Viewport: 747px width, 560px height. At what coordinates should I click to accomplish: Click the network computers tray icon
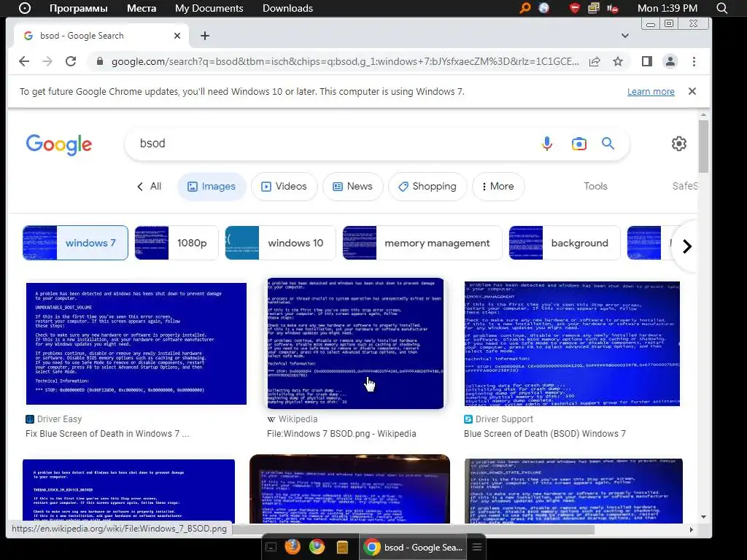pyautogui.click(x=594, y=8)
